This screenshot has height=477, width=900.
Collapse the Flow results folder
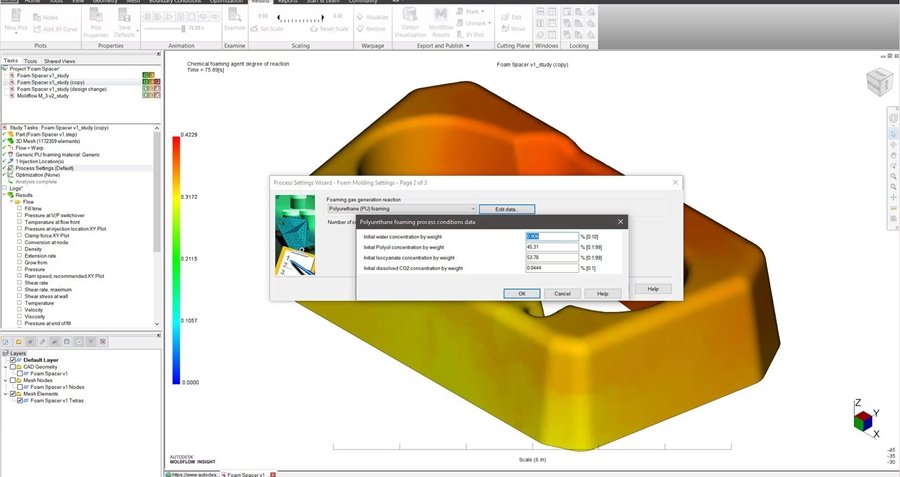click(x=11, y=202)
